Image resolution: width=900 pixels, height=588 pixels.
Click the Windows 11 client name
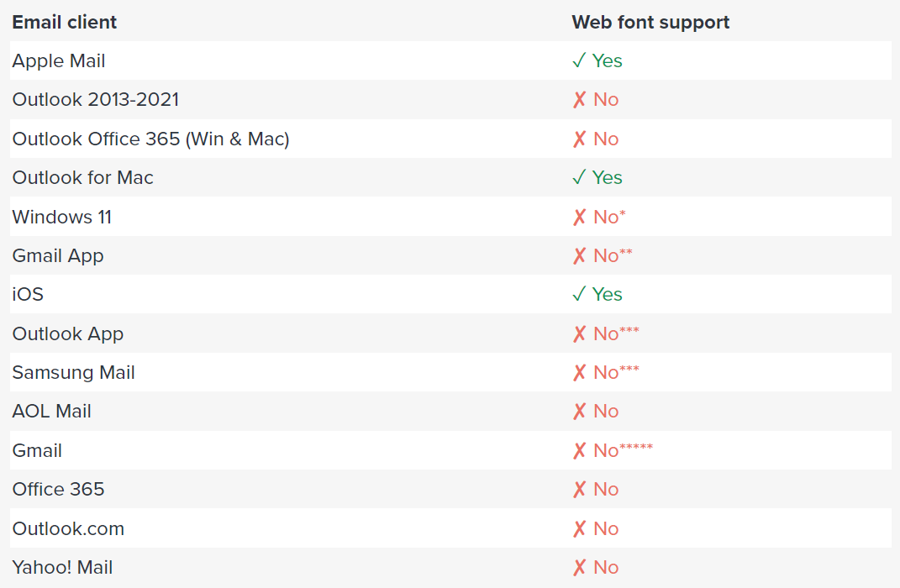(x=62, y=217)
